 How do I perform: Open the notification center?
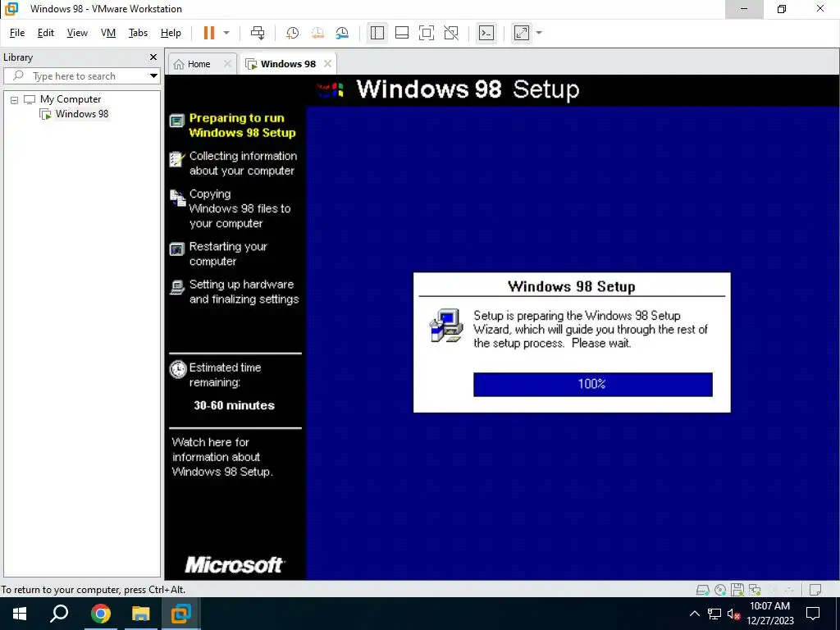pyautogui.click(x=813, y=614)
